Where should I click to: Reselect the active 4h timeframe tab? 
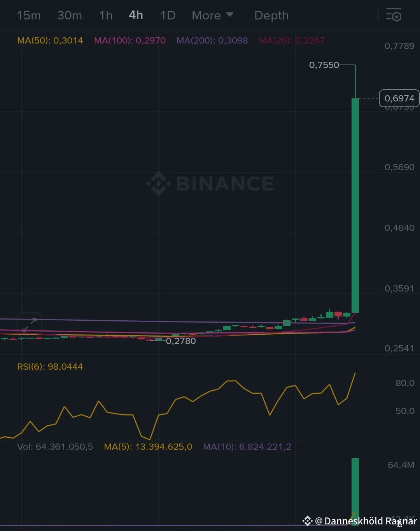coord(135,16)
